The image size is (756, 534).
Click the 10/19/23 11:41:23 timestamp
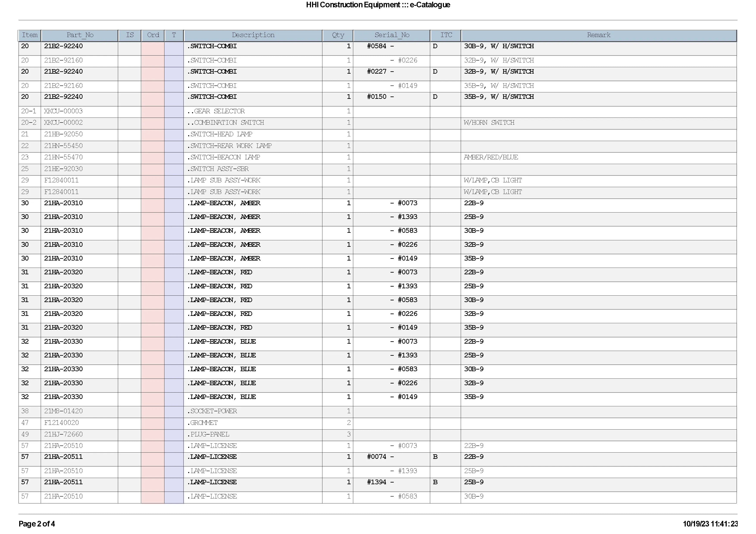710,524
